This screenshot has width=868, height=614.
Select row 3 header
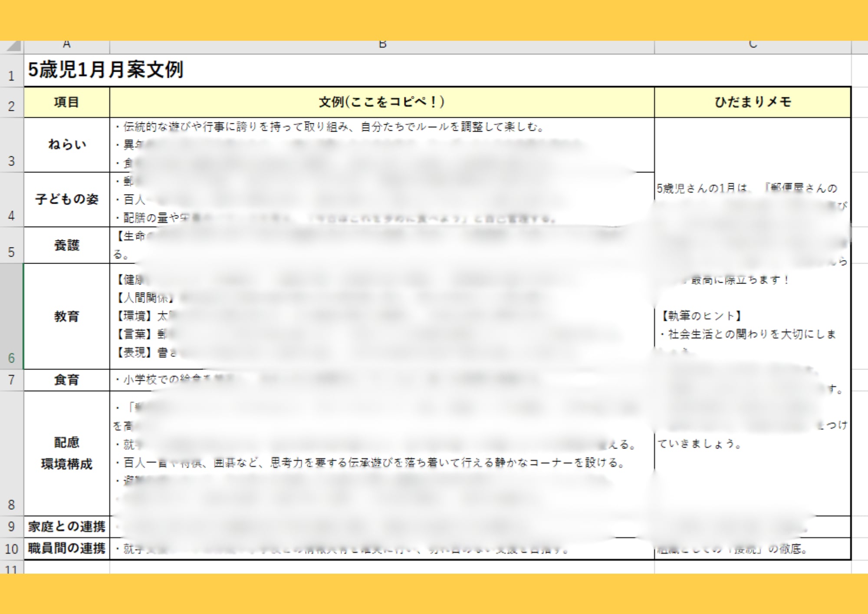[x=12, y=145]
